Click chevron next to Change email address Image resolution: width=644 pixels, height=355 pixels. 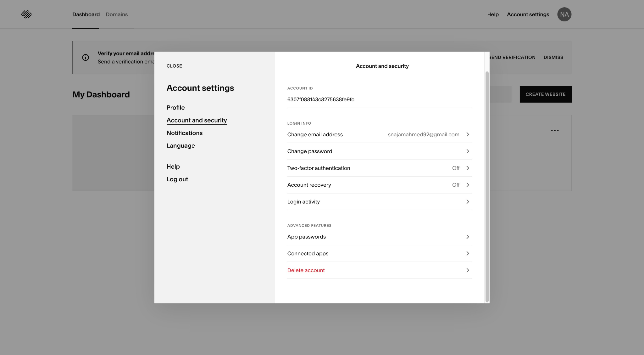tap(468, 135)
